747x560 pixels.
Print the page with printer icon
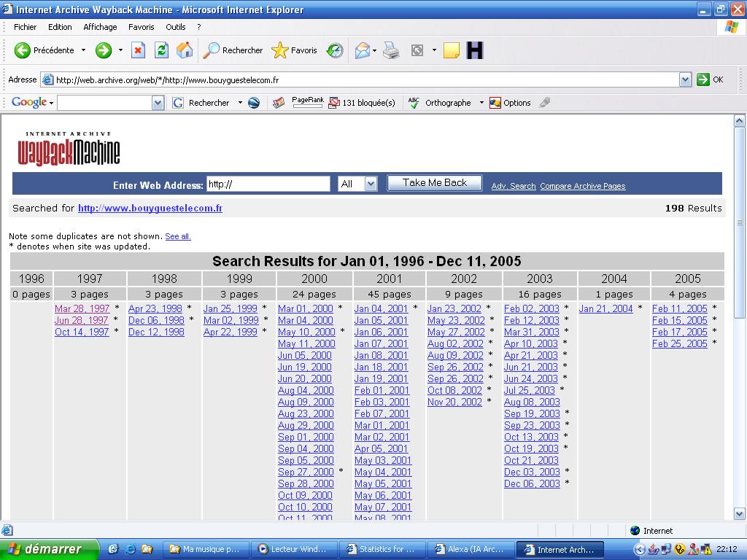391,50
